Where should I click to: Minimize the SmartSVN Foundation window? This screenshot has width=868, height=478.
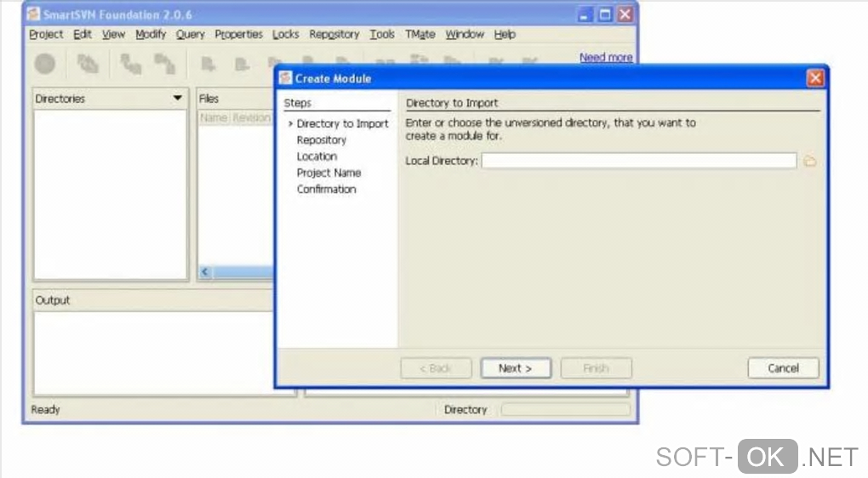[x=585, y=14]
